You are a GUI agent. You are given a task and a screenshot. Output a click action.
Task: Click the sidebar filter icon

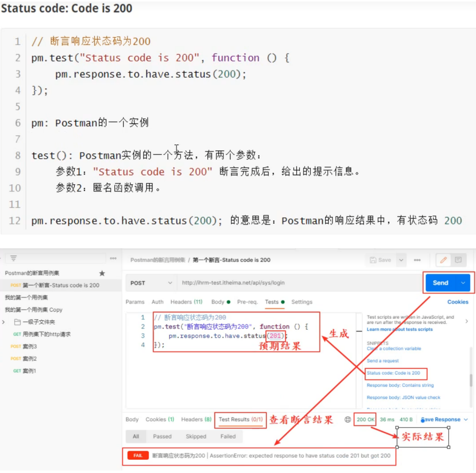(x=13, y=258)
